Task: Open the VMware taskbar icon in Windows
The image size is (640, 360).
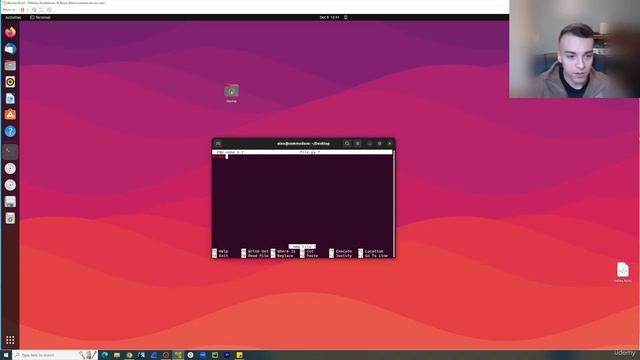Action: (178, 355)
